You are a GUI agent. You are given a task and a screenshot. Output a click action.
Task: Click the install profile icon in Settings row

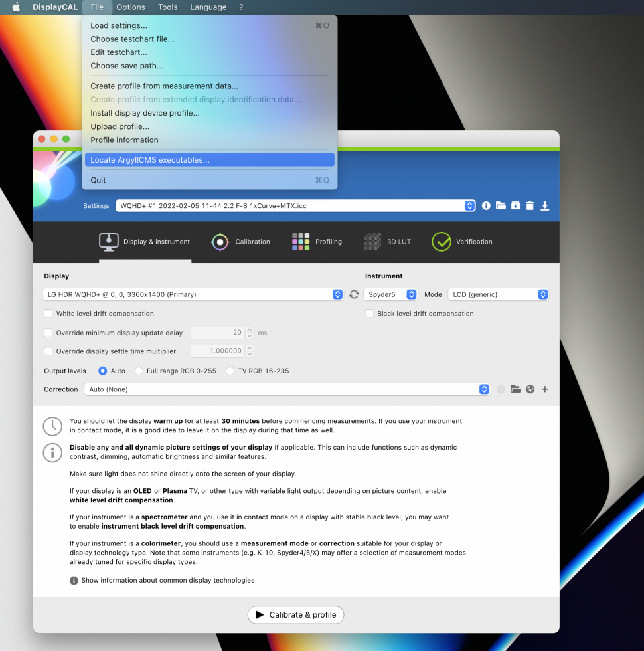tap(515, 205)
